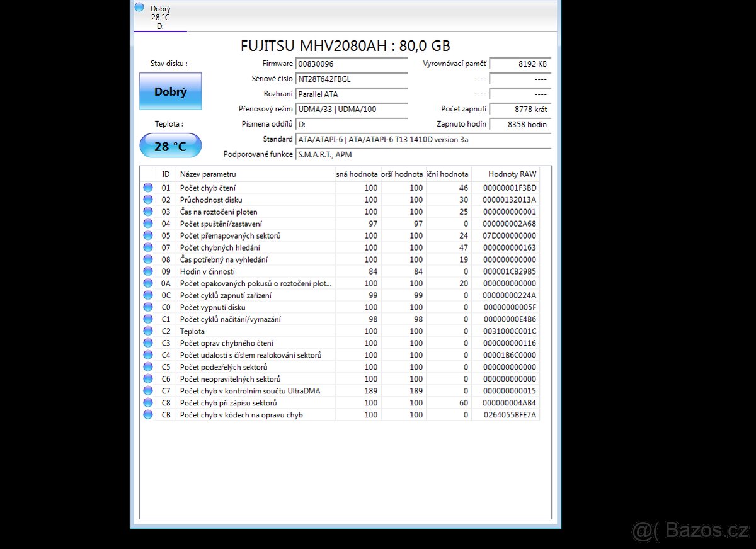
Task: Click status orb for Teplota row
Action: (148, 331)
